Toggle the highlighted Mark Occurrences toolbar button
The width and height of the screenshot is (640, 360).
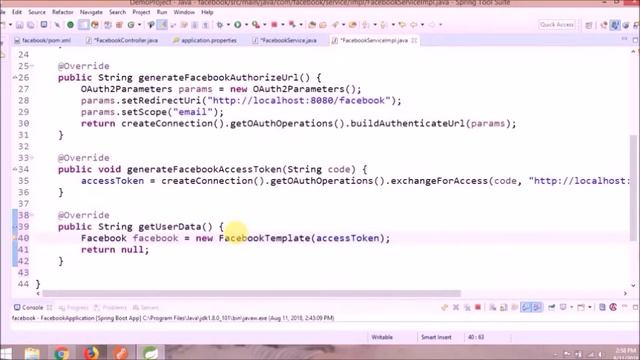tap(162, 25)
